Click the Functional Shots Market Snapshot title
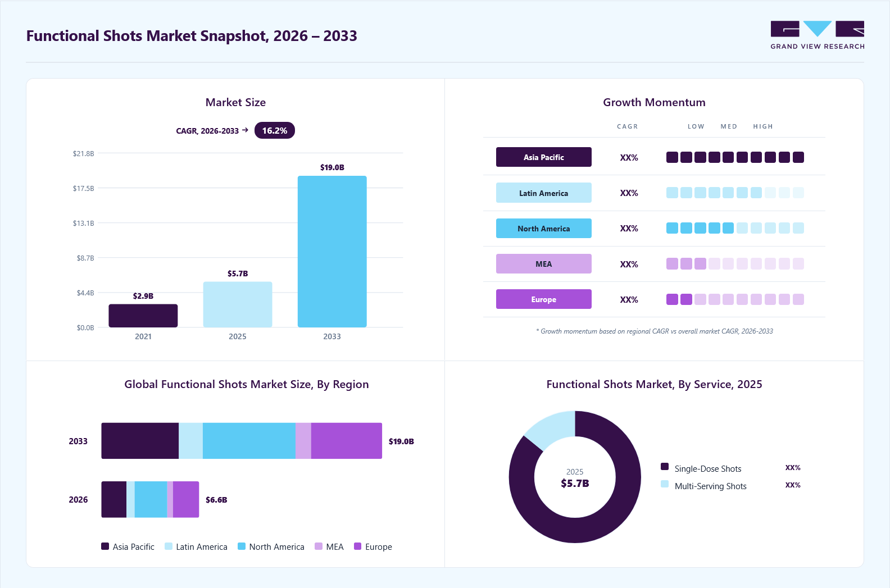This screenshot has width=890, height=588. (x=192, y=36)
